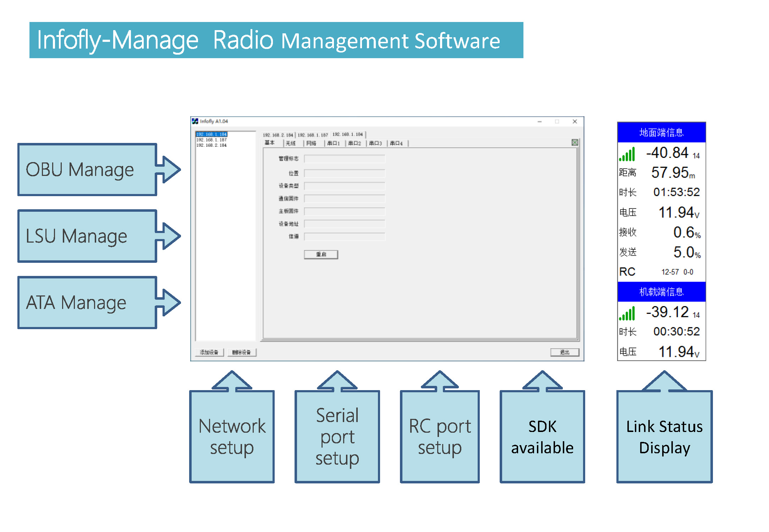Switch to the 192.168.1.187 device tab
This screenshot has height=532, width=769.
click(313, 135)
